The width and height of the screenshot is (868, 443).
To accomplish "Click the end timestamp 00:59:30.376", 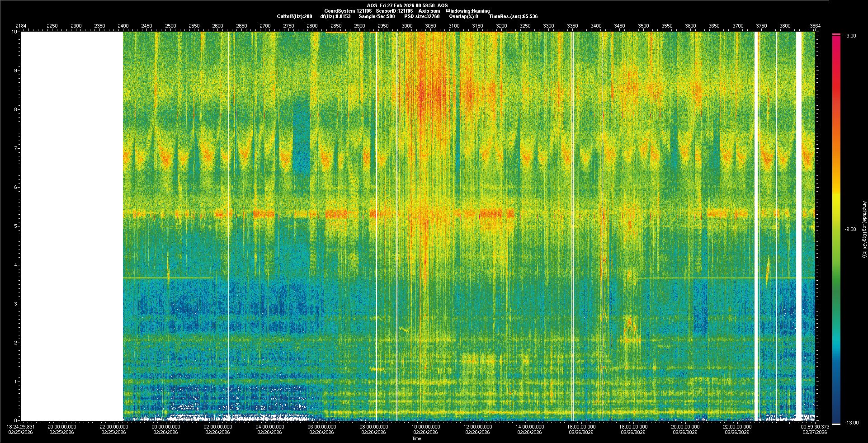I will click(x=815, y=427).
